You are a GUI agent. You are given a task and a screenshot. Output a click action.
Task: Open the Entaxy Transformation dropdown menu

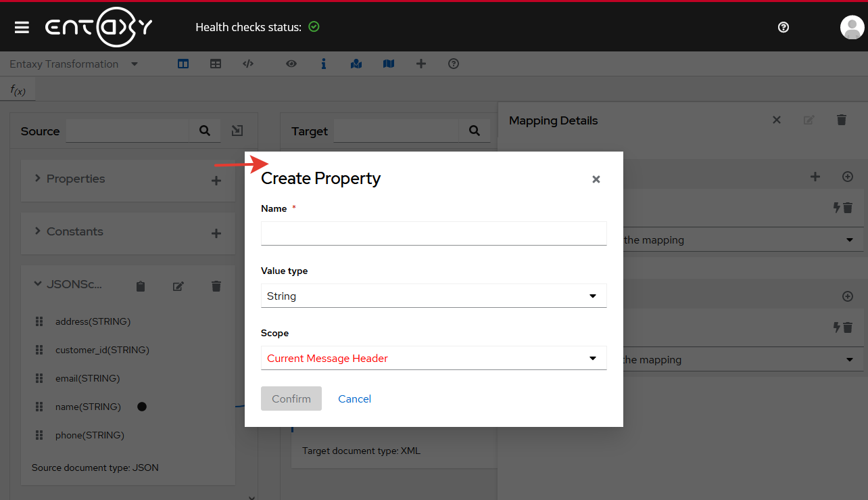pyautogui.click(x=73, y=64)
